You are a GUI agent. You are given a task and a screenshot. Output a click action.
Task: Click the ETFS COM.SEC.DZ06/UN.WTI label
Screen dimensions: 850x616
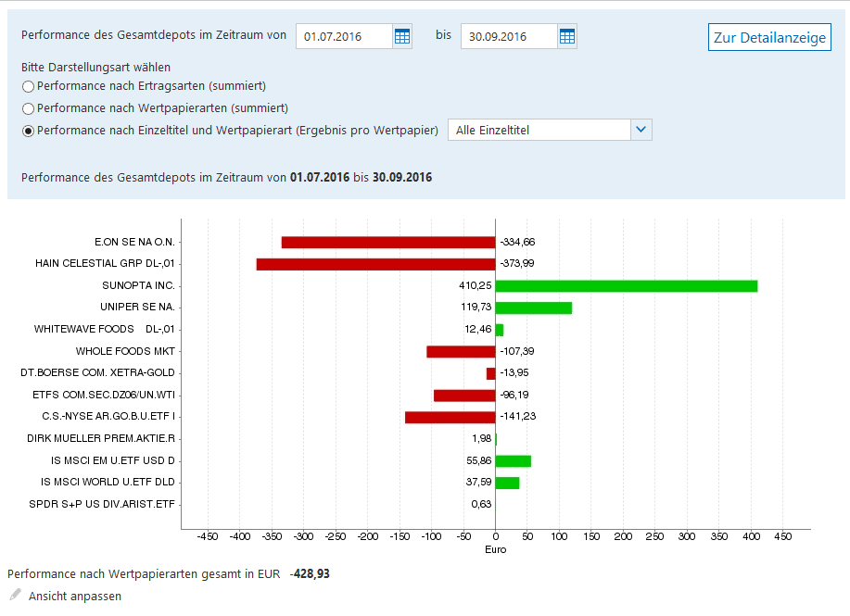(x=104, y=395)
